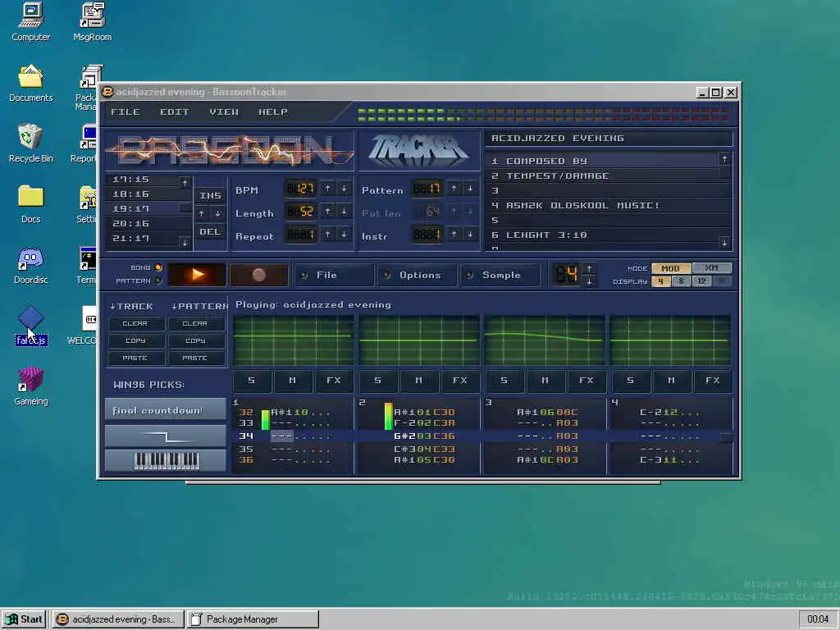Increase the Repeat value
The width and height of the screenshot is (840, 630).
pyautogui.click(x=328, y=235)
